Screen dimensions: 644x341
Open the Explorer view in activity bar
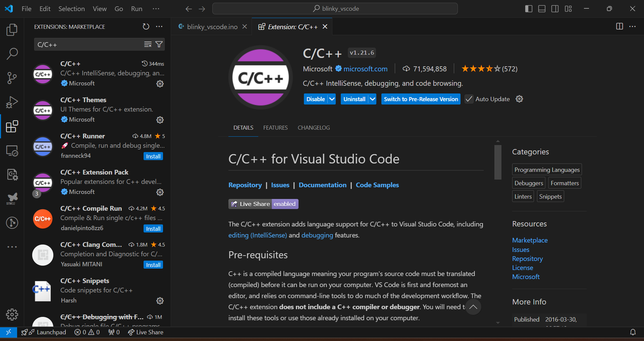tap(12, 30)
